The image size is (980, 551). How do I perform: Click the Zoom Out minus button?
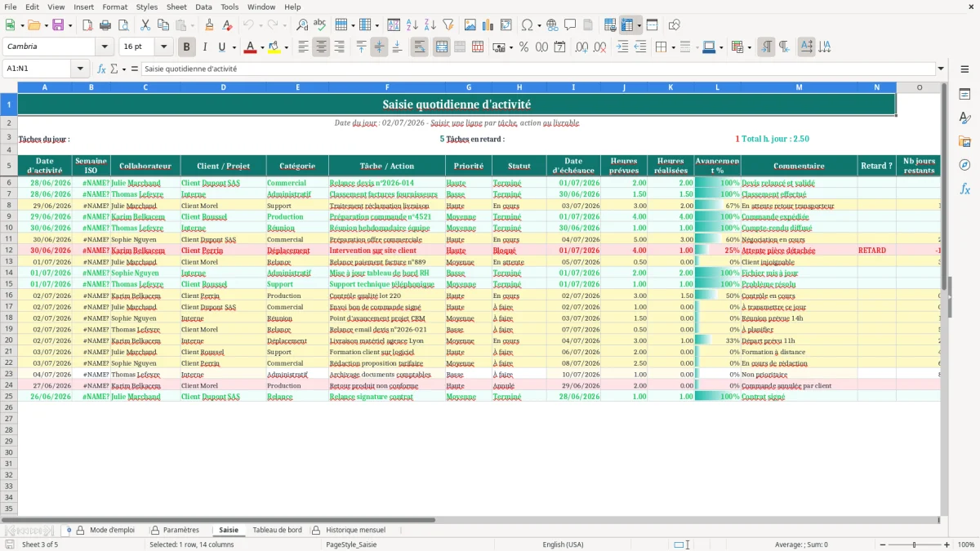[881, 544]
